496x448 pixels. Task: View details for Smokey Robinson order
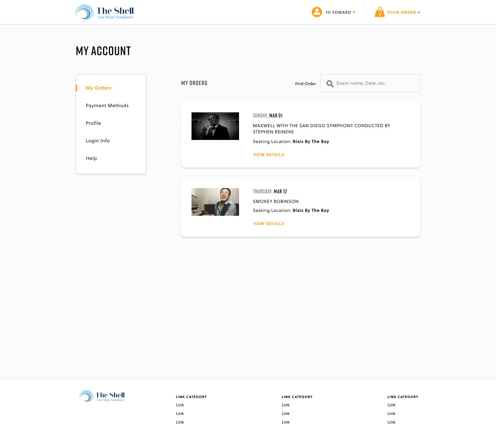[269, 224]
